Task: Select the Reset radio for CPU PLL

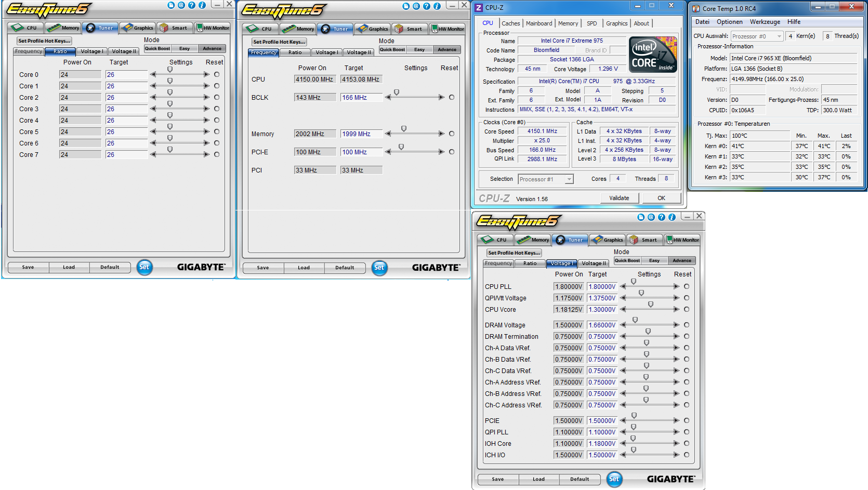Action: coord(687,286)
